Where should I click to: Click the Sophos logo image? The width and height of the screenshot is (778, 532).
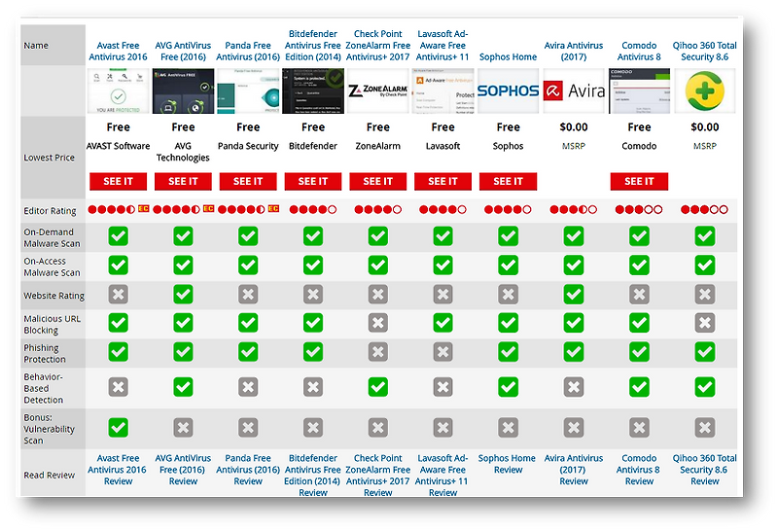508,90
